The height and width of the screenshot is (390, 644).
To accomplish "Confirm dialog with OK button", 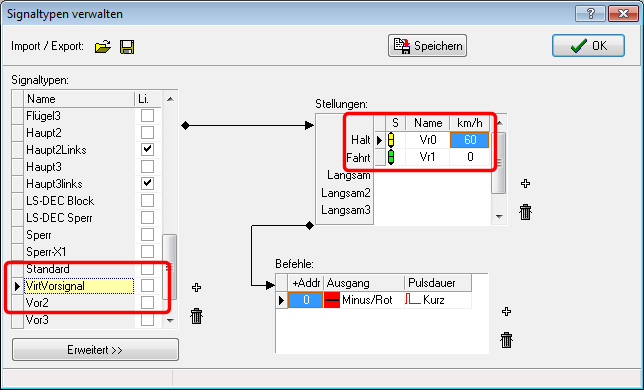I will pyautogui.click(x=589, y=46).
